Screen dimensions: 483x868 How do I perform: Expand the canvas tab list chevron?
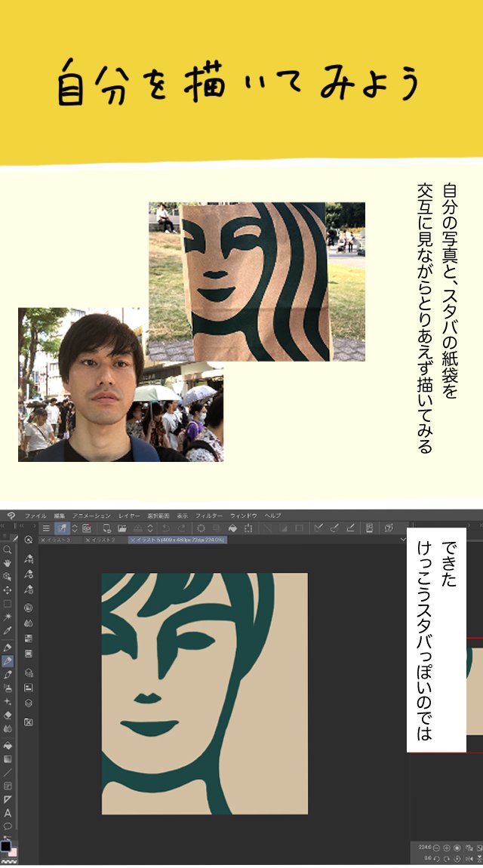pyautogui.click(x=403, y=540)
